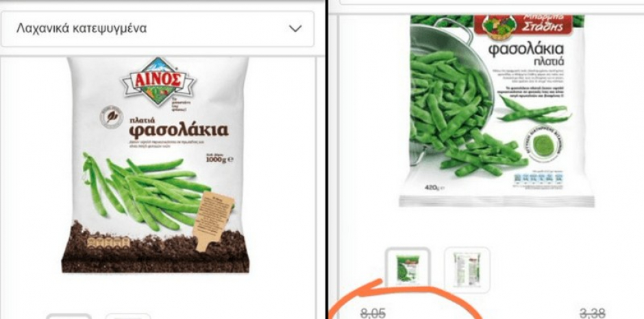Select second partially visible thumbnail below ΑΙΝΟΣ pack
This screenshot has height=319, width=644.
[128, 316]
